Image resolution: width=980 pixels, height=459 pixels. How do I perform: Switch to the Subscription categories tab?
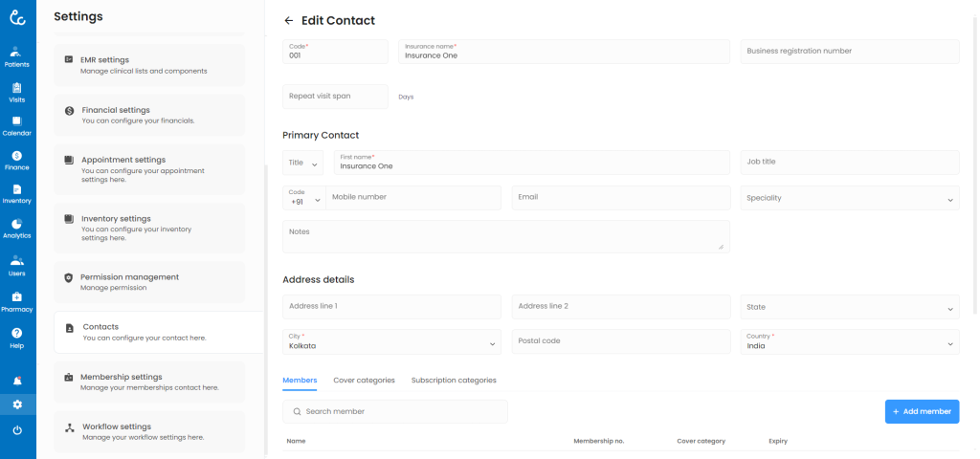coord(454,381)
